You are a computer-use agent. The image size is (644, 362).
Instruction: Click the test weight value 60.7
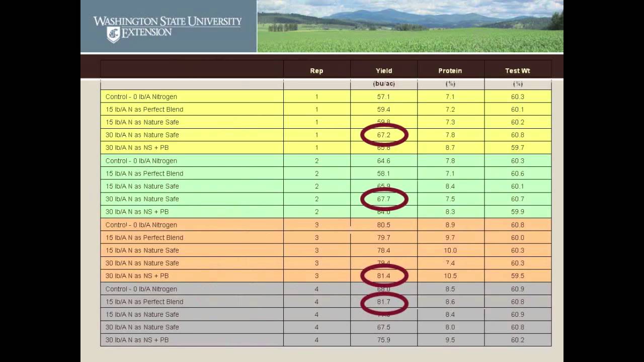[x=518, y=199]
